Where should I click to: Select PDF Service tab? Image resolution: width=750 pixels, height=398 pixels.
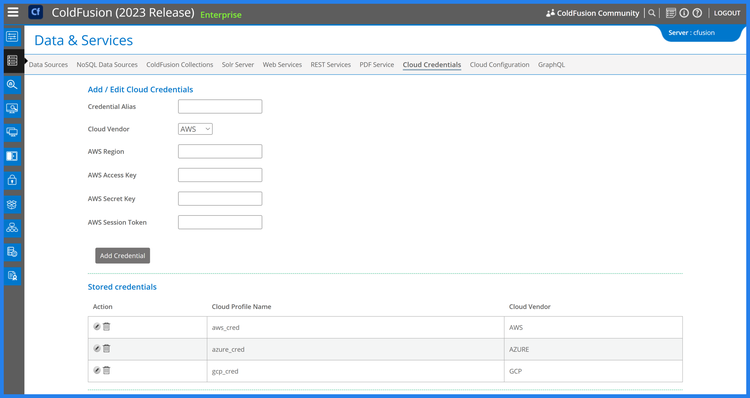point(377,65)
